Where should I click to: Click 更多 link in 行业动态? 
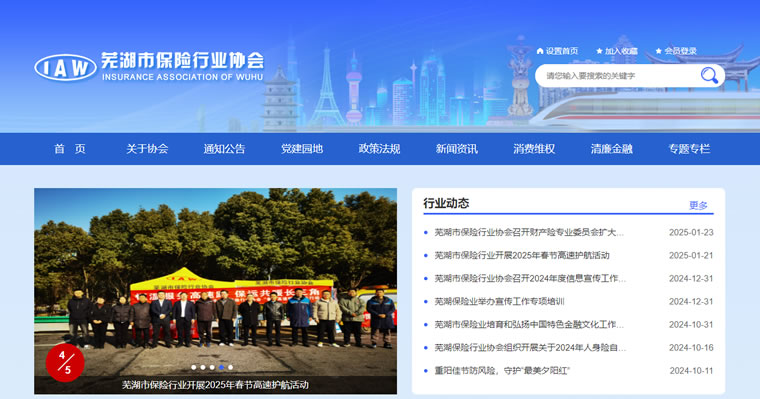coord(698,205)
